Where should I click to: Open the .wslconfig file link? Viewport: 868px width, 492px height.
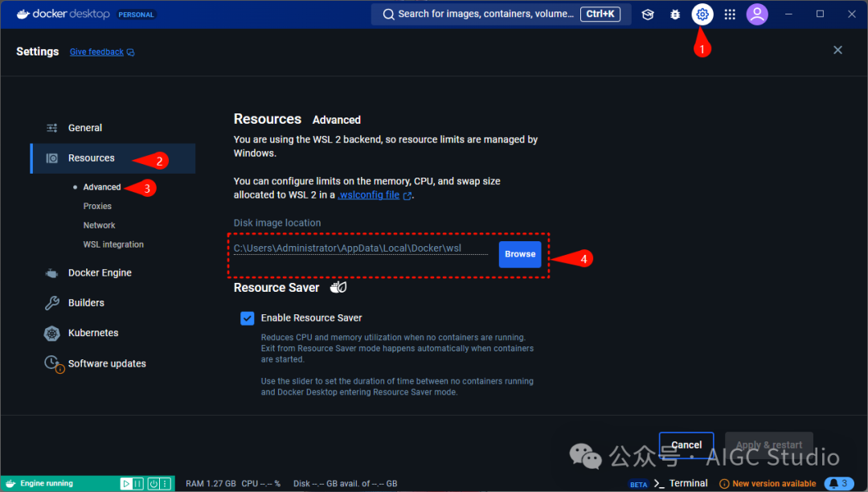click(369, 195)
